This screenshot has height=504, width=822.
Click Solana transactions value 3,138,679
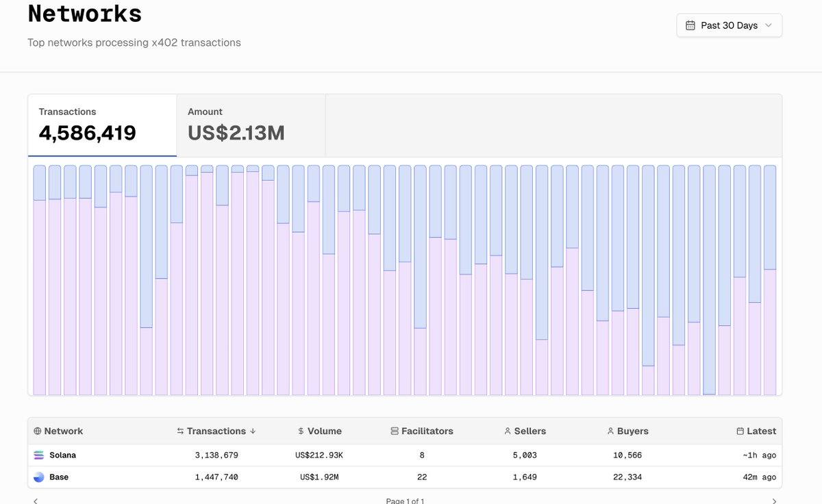pos(216,455)
